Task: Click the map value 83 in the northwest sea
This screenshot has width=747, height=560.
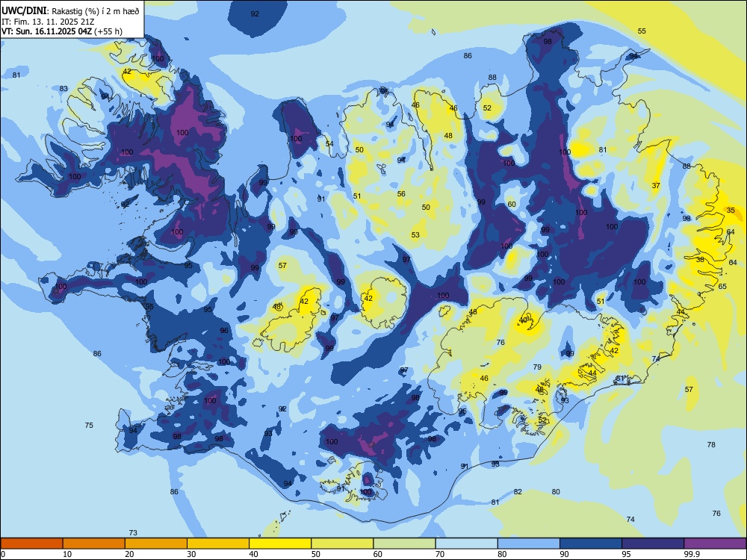Action: (63, 89)
